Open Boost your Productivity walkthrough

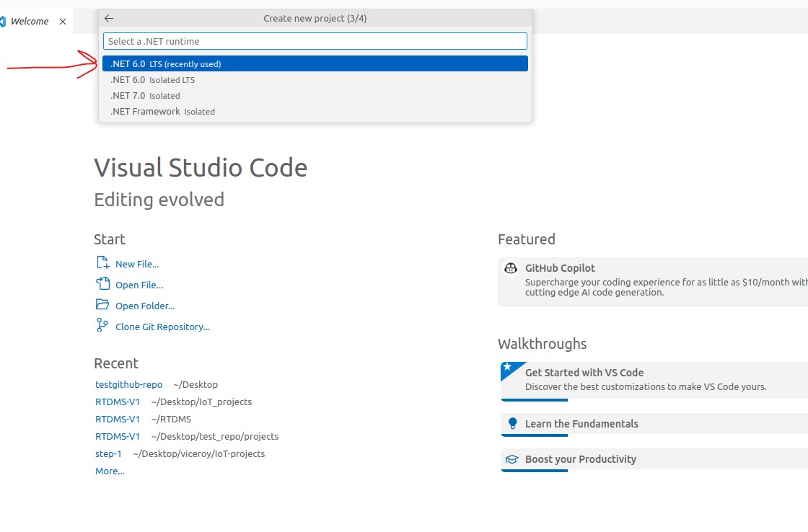[x=654, y=460]
